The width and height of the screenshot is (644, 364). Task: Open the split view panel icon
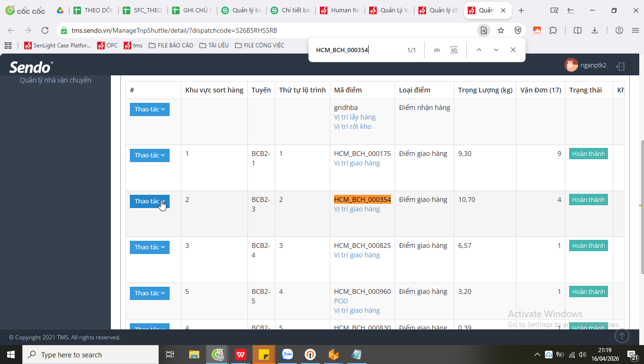[578, 30]
